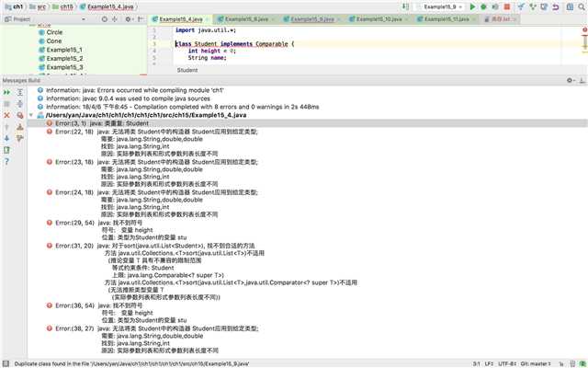Update project from VCS in toolbar
This screenshot has width=588, height=368.
point(521,6)
